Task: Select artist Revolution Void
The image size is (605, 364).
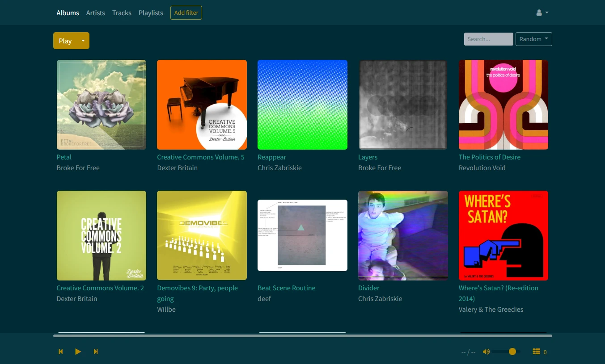Action: (482, 168)
